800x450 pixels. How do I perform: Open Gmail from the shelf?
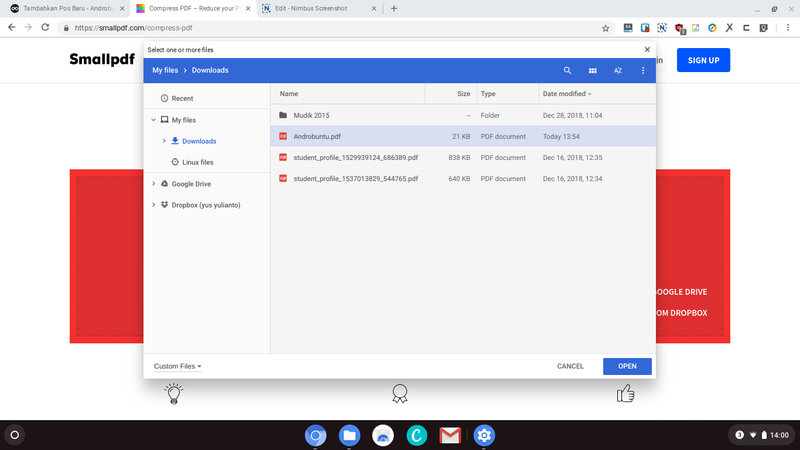tap(450, 435)
